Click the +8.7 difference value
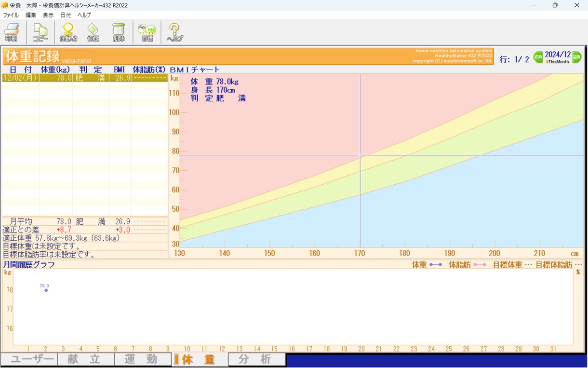The width and height of the screenshot is (588, 368). (x=64, y=230)
